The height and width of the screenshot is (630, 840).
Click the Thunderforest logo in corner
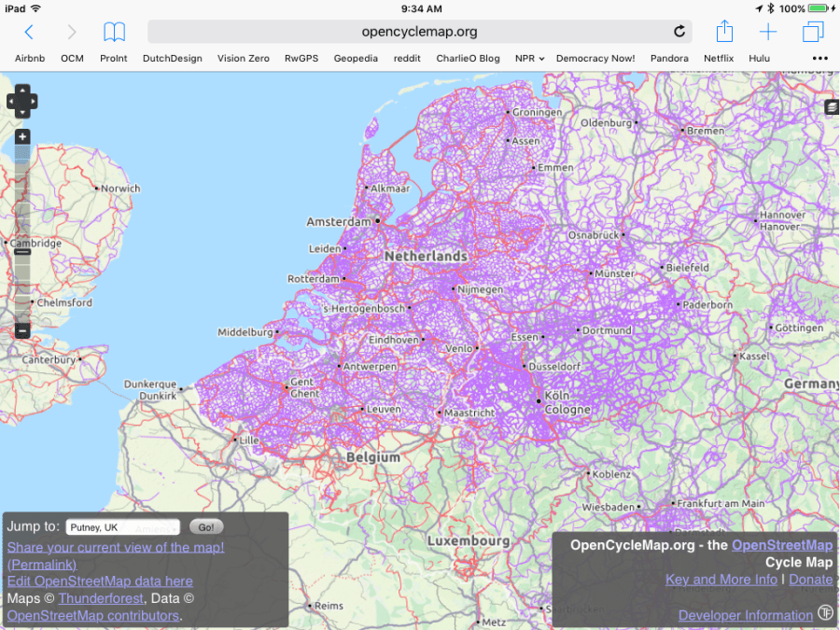click(x=826, y=613)
